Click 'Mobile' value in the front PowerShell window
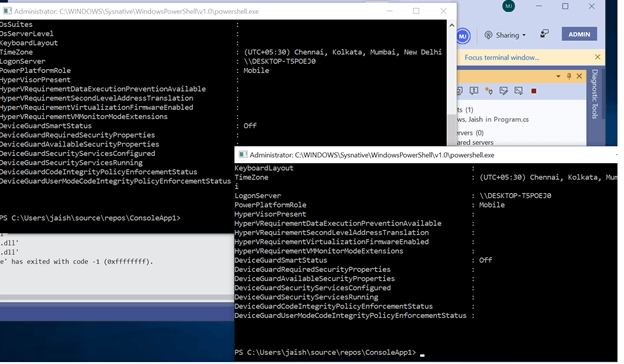 [492, 205]
